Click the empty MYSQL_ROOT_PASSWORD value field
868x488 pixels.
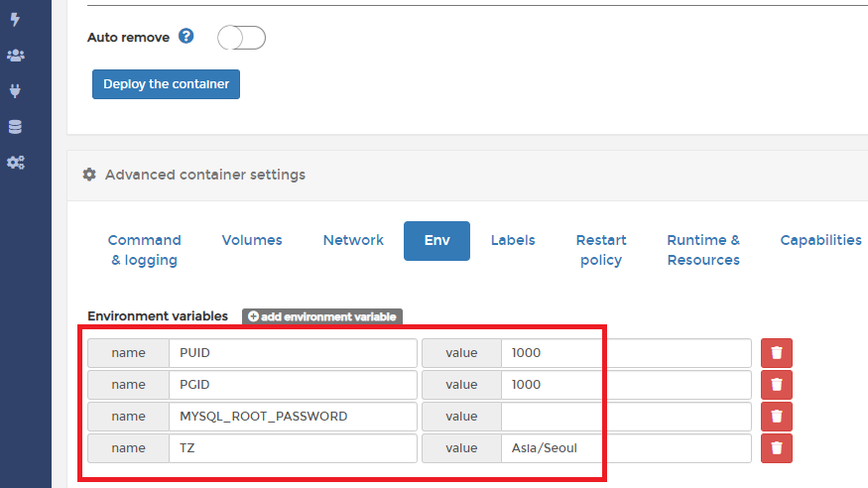click(x=626, y=416)
